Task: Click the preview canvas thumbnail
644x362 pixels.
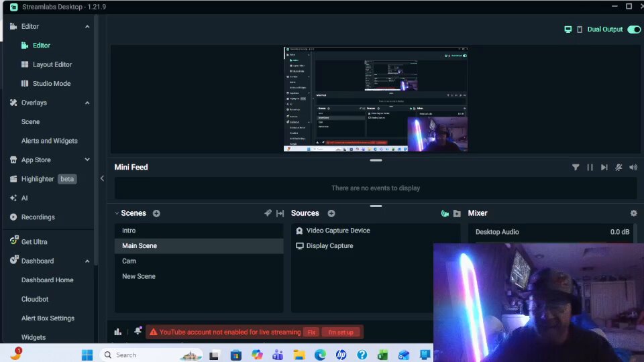Action: [x=376, y=99]
